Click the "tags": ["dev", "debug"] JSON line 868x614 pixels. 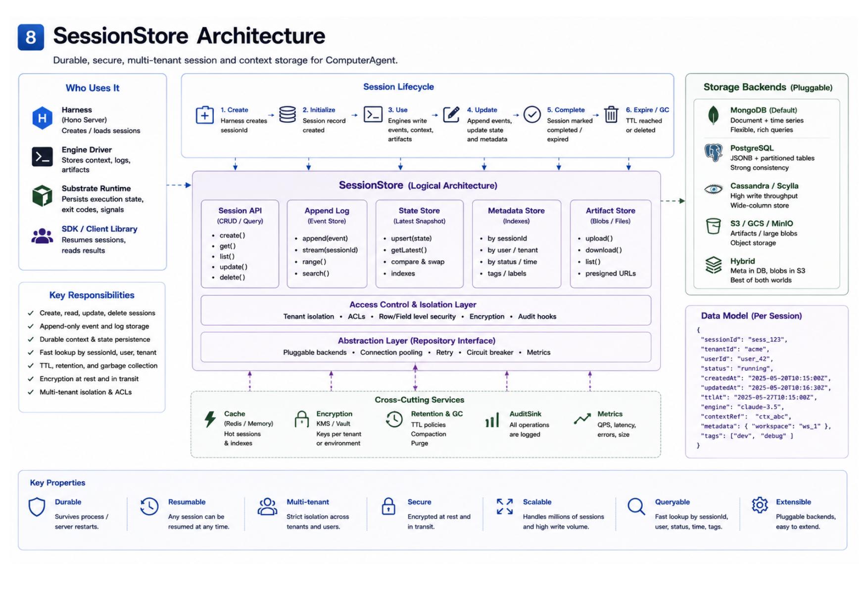click(747, 436)
